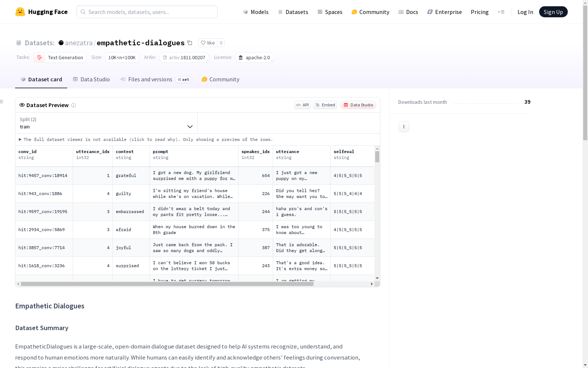This screenshot has height=368, width=588.
Task: Select the context cell 'surprised'
Action: tap(131, 266)
